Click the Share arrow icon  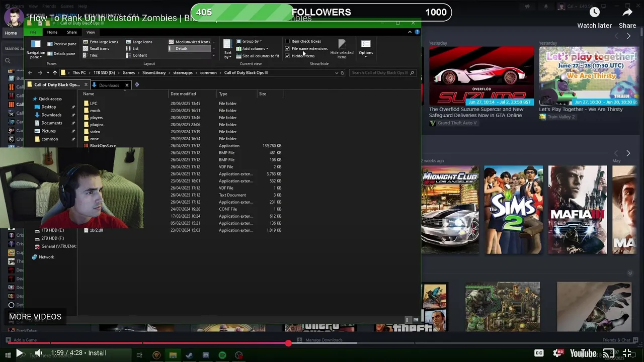(627, 12)
